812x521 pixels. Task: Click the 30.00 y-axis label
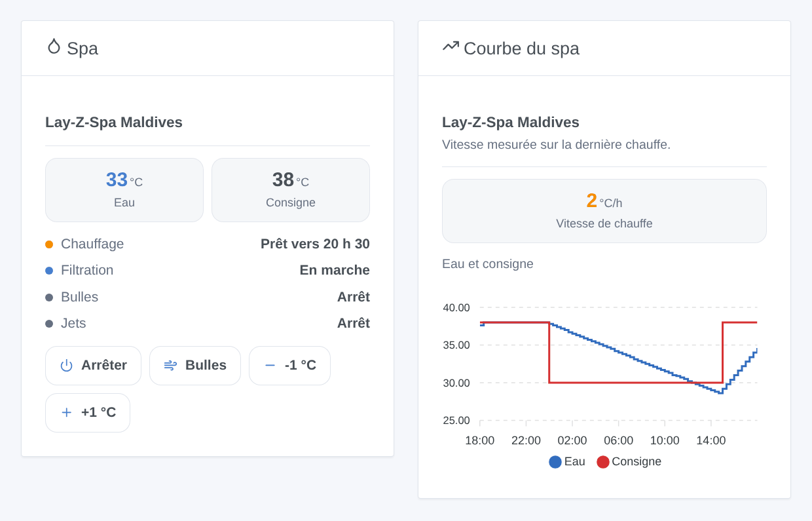coord(456,383)
